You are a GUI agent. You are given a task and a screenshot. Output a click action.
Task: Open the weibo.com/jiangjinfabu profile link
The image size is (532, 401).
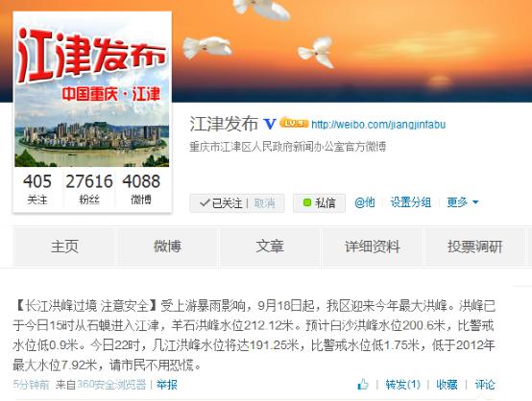coord(378,125)
